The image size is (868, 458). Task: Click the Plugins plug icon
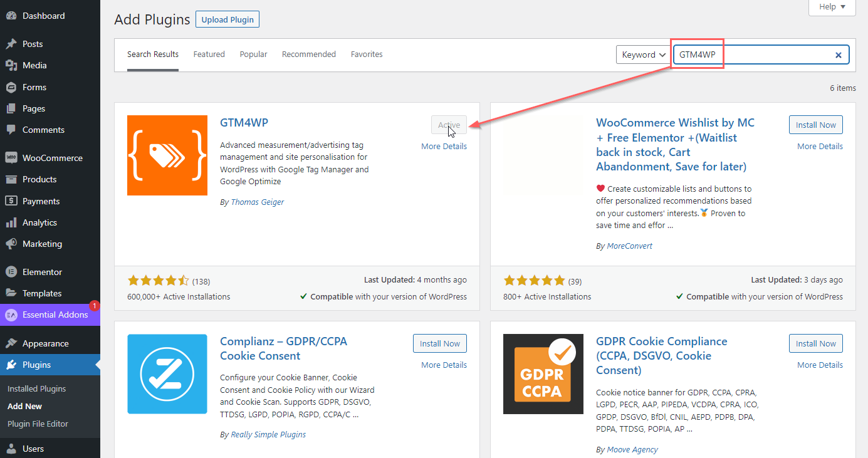[x=11, y=365]
